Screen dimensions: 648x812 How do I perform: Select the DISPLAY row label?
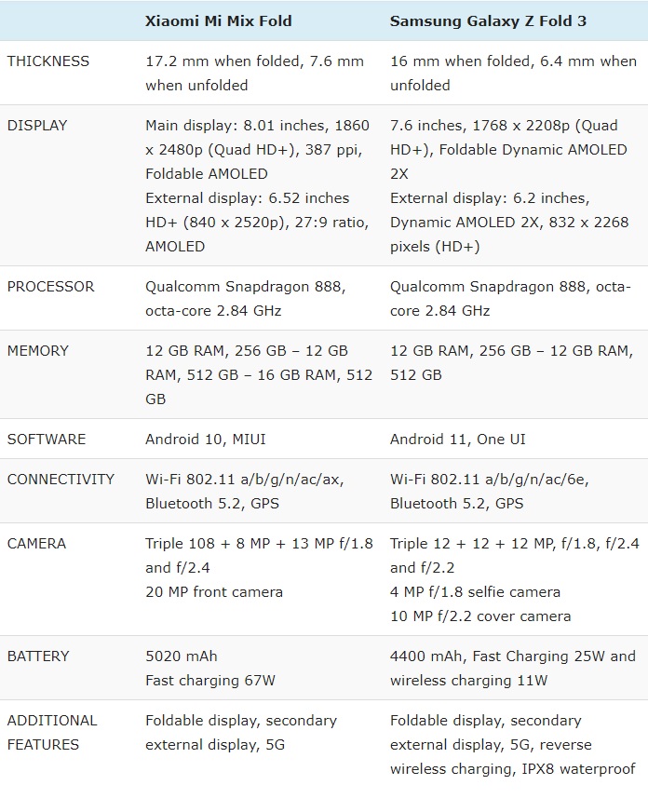tap(37, 126)
